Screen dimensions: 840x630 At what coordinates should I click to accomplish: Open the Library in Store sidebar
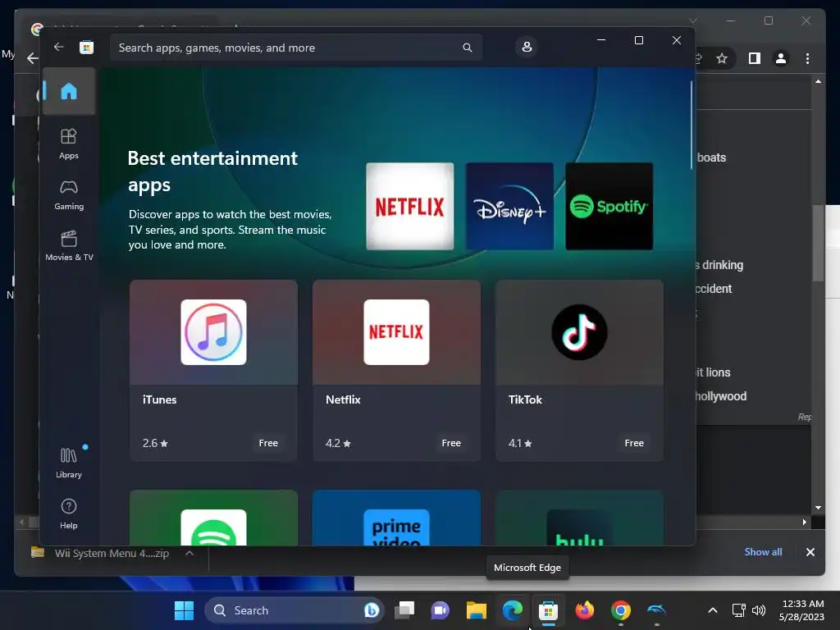pos(69,463)
